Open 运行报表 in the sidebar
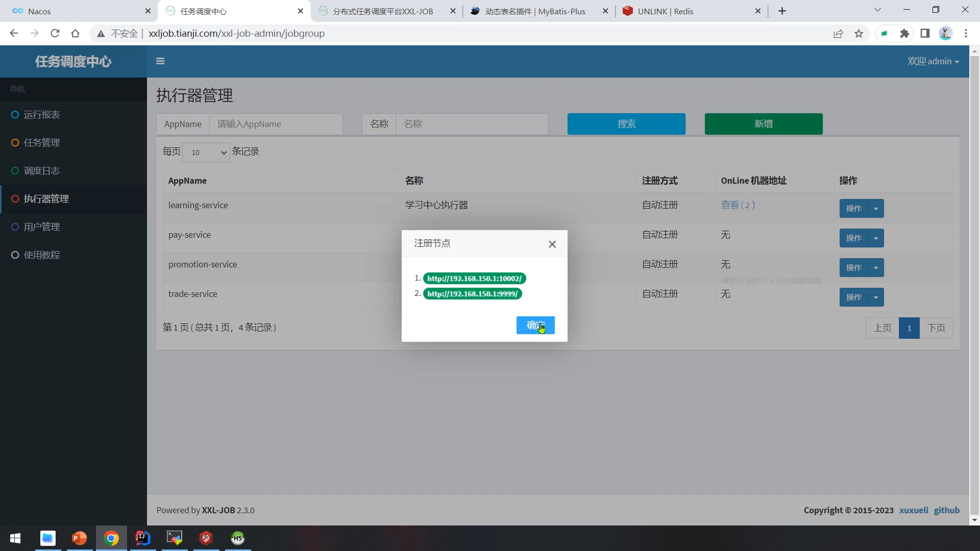Image resolution: width=980 pixels, height=551 pixels. pyautogui.click(x=42, y=115)
